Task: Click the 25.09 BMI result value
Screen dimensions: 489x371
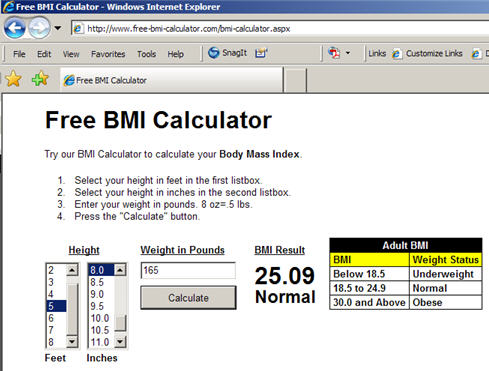Action: (x=285, y=276)
